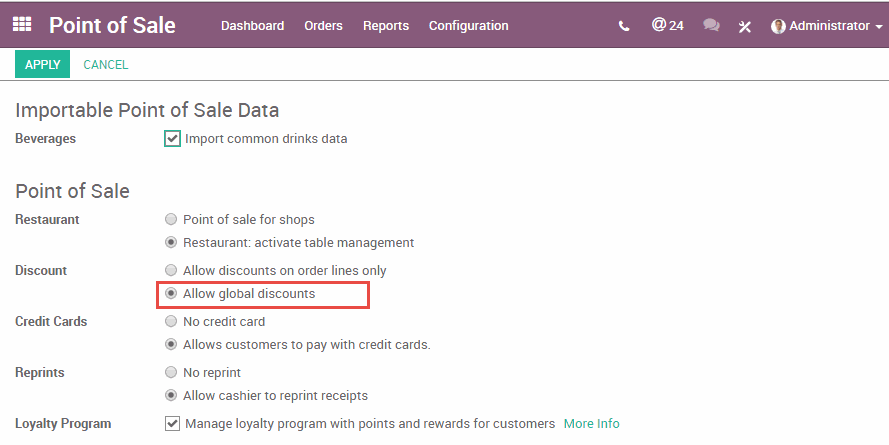Open the Reports menu
The image size is (889, 445).
pyautogui.click(x=386, y=26)
